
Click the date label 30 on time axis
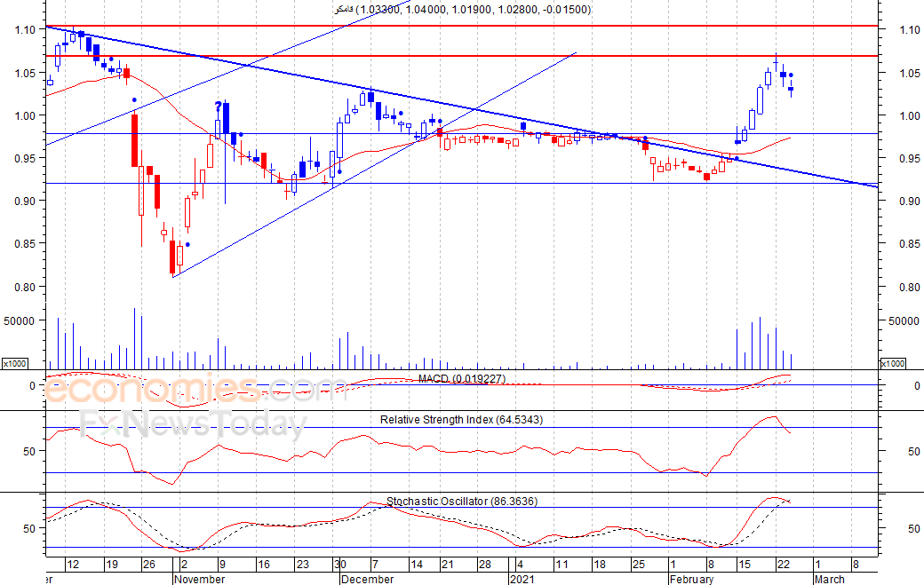(x=340, y=565)
